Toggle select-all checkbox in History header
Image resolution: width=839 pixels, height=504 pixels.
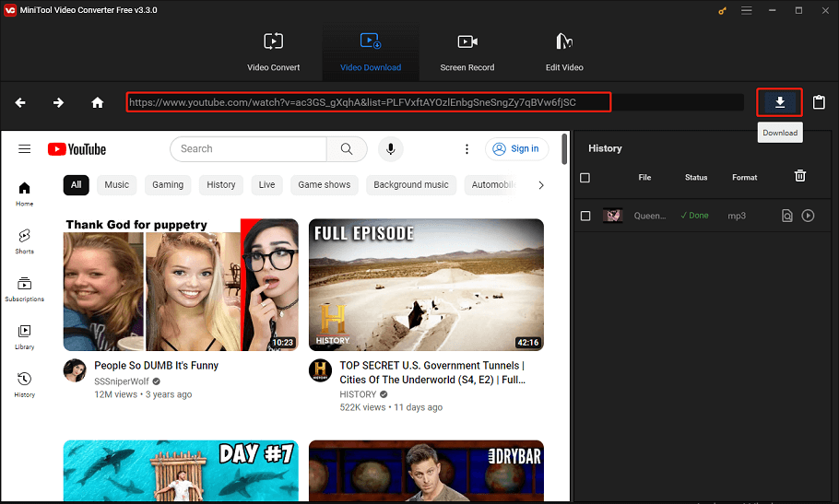tap(585, 178)
